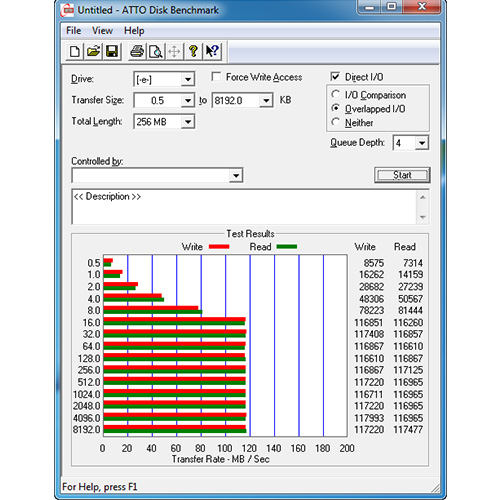Viewport: 500px width, 500px height.
Task: Select the Overlapped I/O radio button
Action: (336, 109)
